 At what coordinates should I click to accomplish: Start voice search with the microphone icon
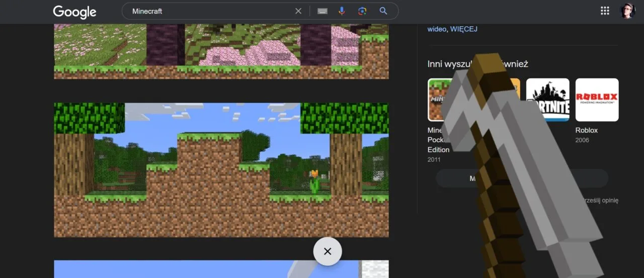(342, 11)
